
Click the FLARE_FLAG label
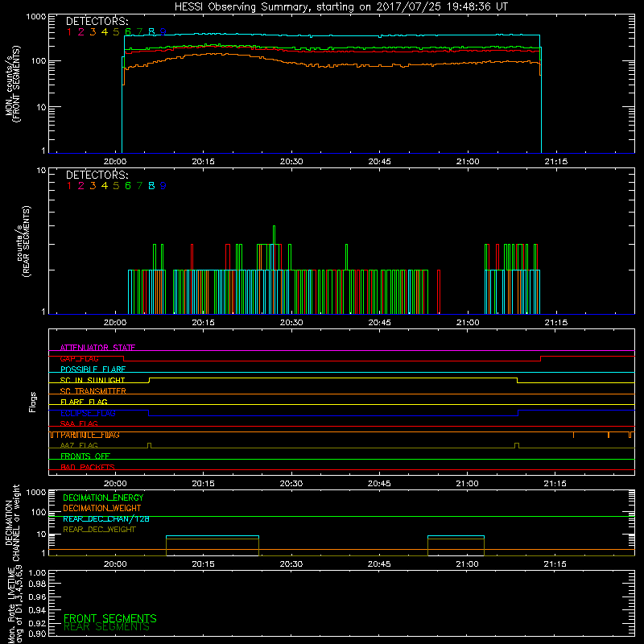coord(84,402)
